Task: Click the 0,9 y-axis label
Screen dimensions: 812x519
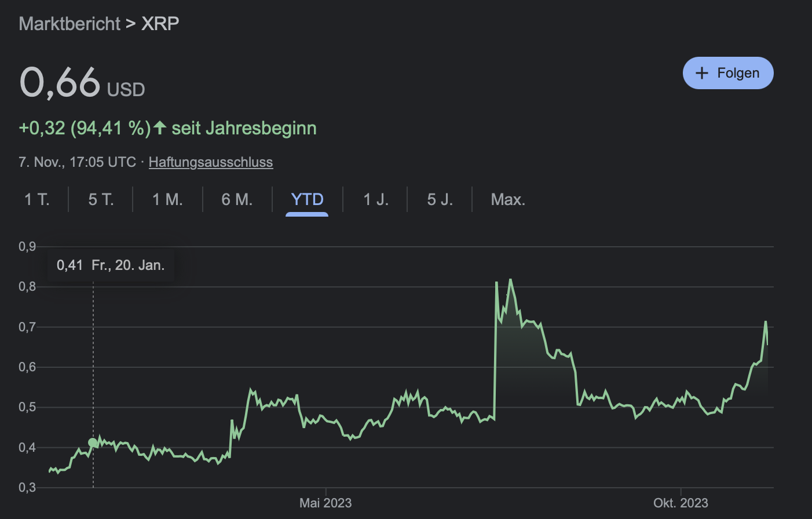Action: [x=27, y=247]
